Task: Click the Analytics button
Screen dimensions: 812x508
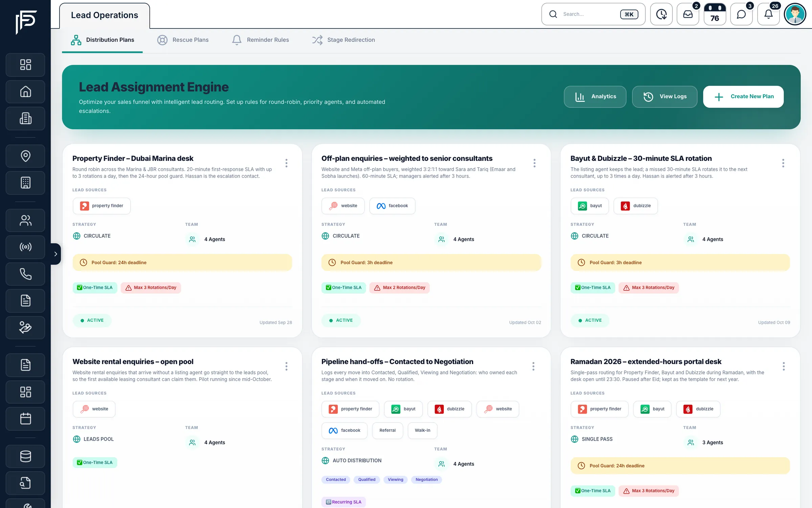Action: point(595,97)
